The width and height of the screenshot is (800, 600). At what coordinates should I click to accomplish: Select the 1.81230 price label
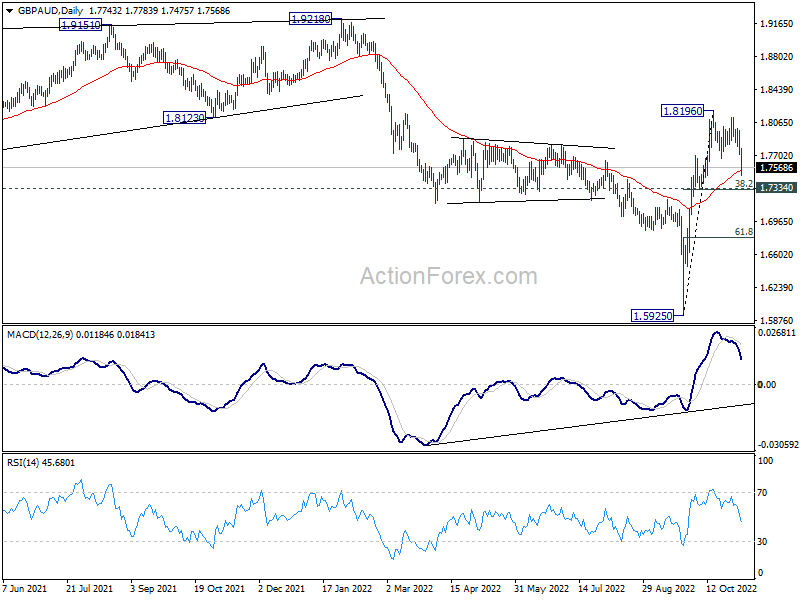(185, 118)
